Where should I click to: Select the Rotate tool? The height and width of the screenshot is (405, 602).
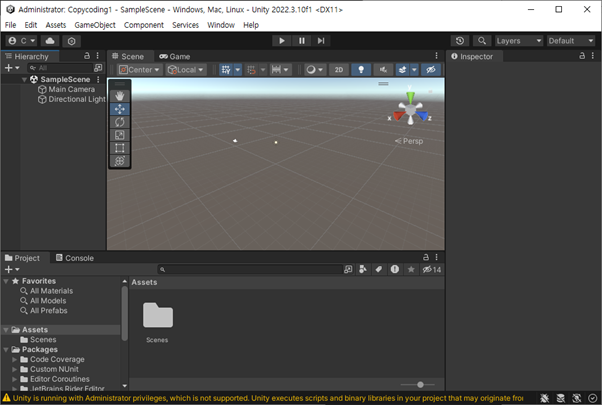[x=119, y=122]
